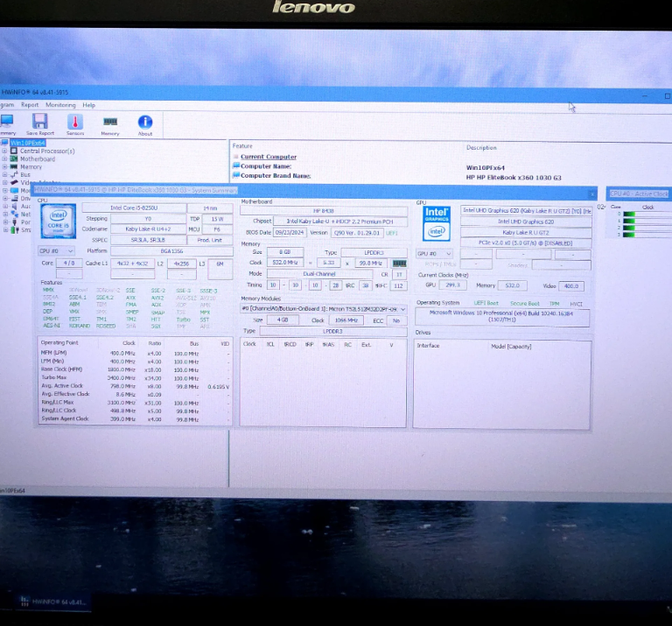
Task: Click the GPU clock 299.3 value
Action: pyautogui.click(x=452, y=285)
